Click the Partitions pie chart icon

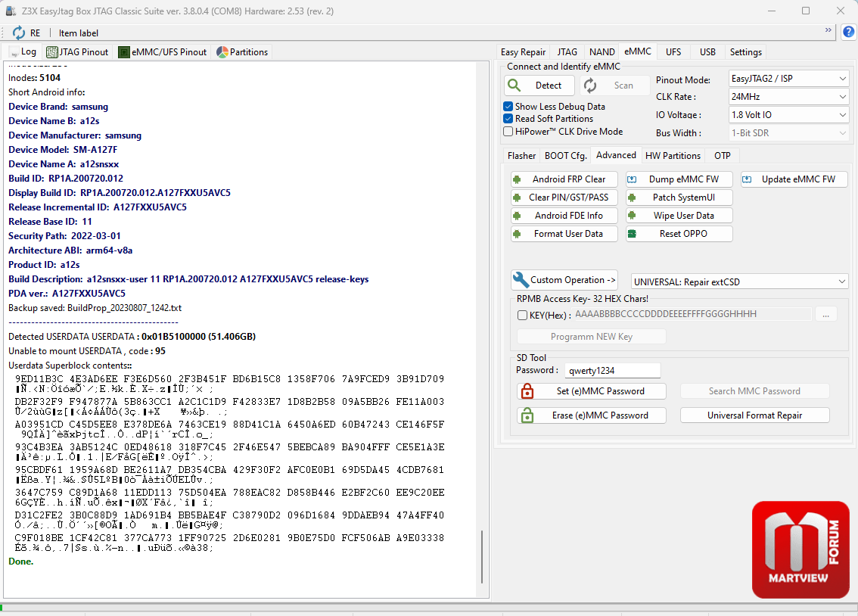(x=222, y=52)
